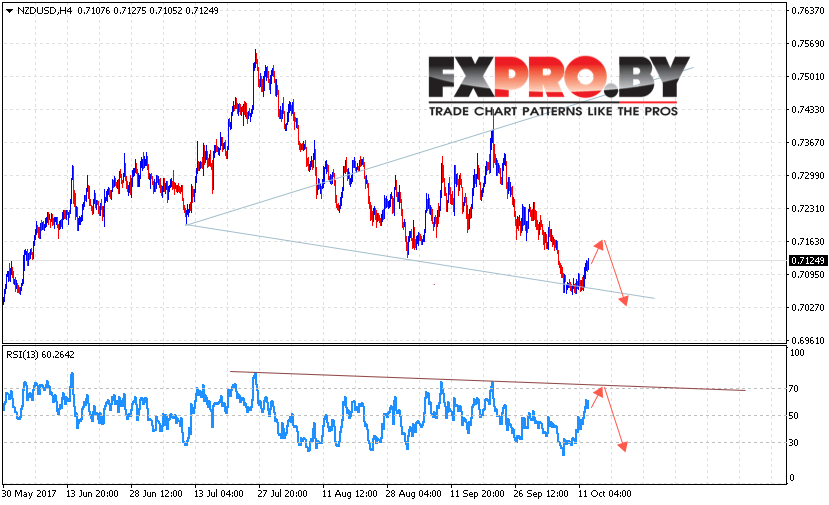Click the RSI scale value 70

tap(794, 389)
